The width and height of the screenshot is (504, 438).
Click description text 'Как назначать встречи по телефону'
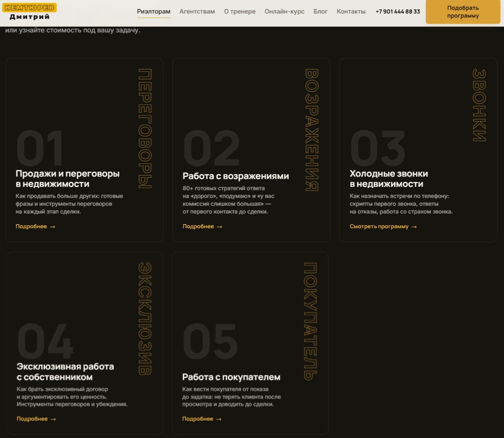401,204
